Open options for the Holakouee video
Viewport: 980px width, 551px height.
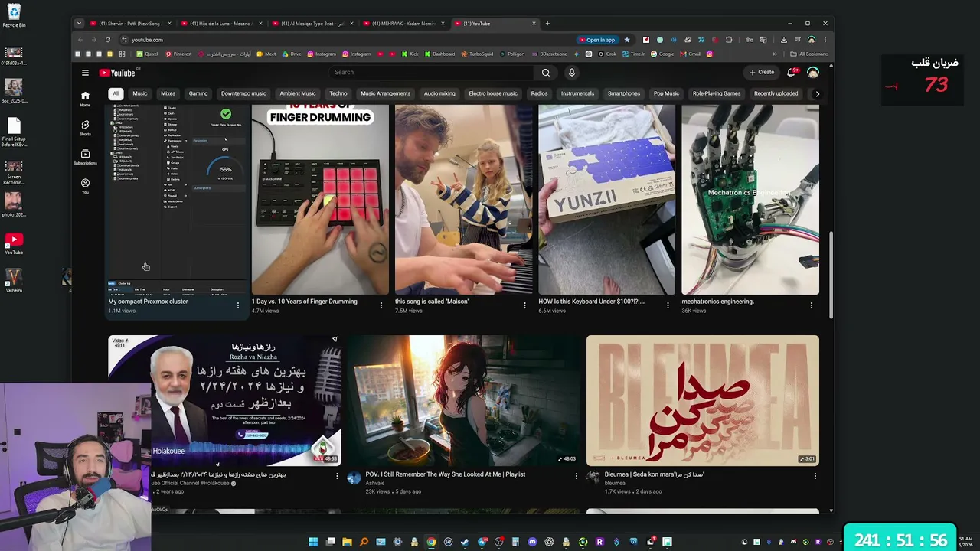pos(337,476)
